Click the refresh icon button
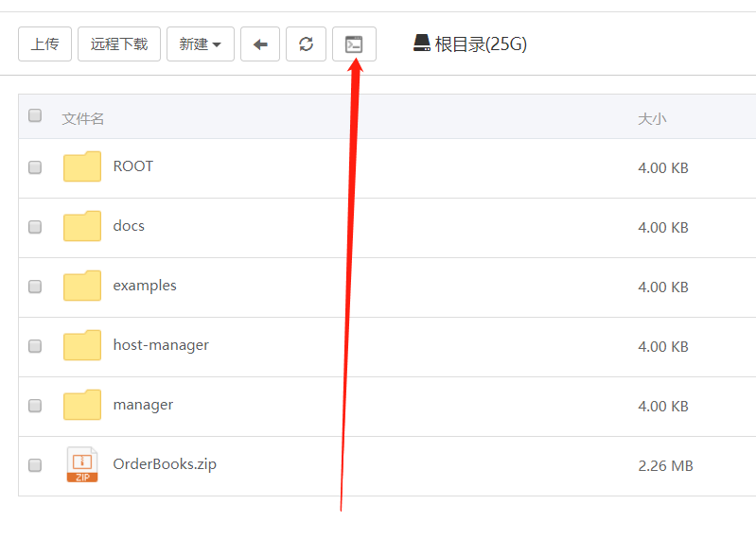Screen dimensions: 756x557 click(306, 44)
